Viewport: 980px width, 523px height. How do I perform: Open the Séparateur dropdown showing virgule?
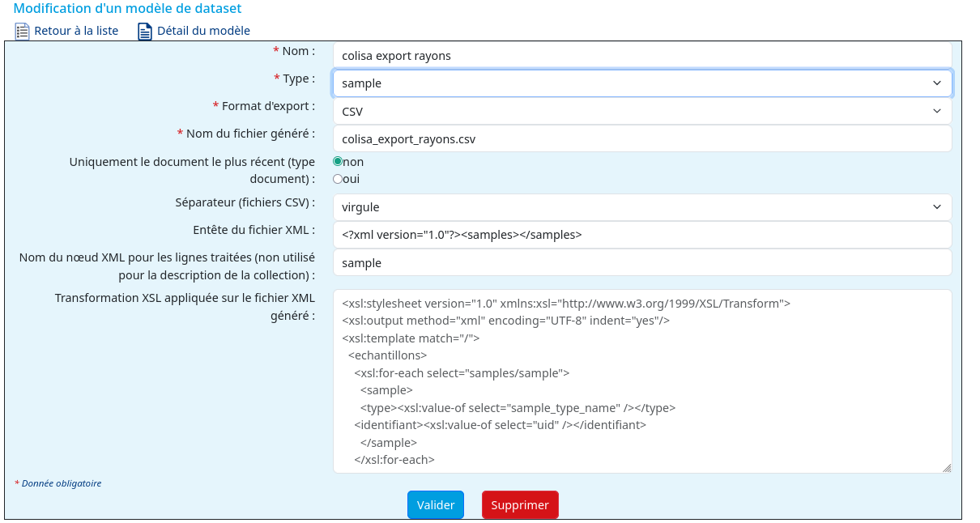(642, 207)
